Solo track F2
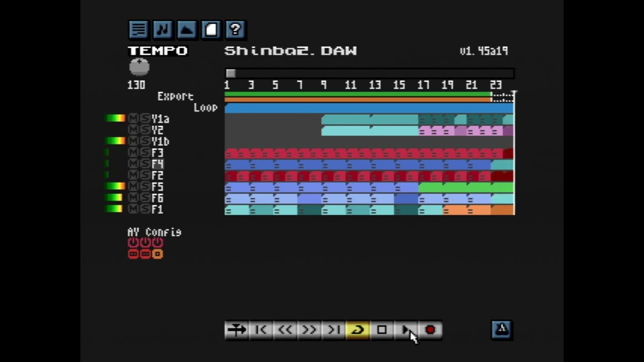 [x=145, y=175]
